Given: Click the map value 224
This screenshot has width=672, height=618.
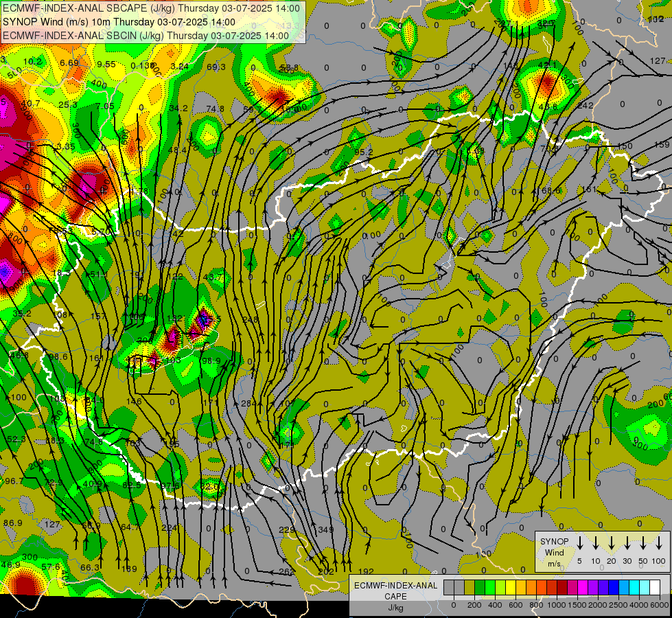Looking at the screenshot, I should [x=169, y=527].
